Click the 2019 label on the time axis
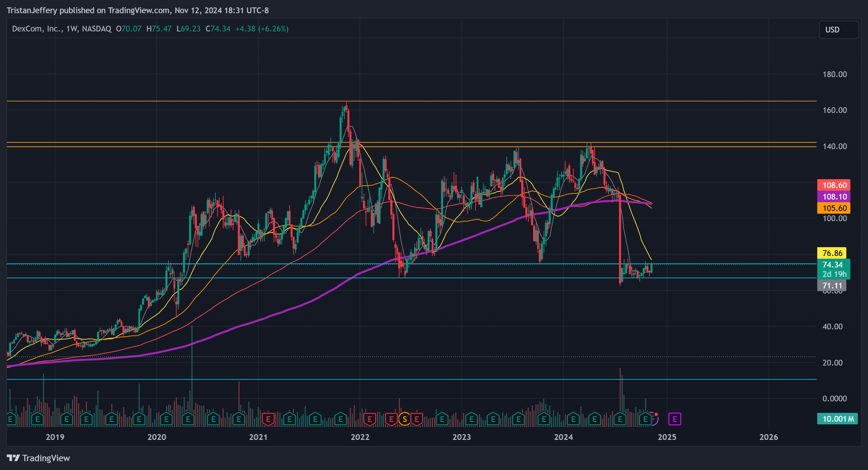The width and height of the screenshot is (868, 470). pyautogui.click(x=55, y=437)
